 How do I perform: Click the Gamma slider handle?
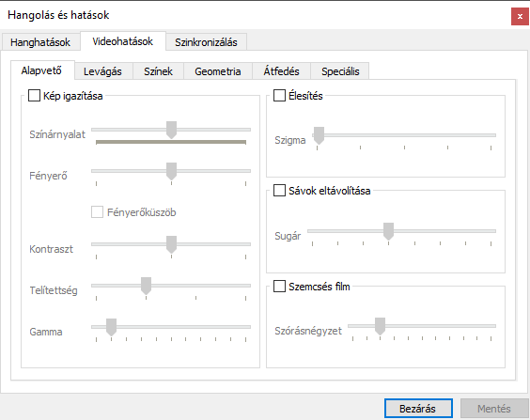click(x=111, y=327)
